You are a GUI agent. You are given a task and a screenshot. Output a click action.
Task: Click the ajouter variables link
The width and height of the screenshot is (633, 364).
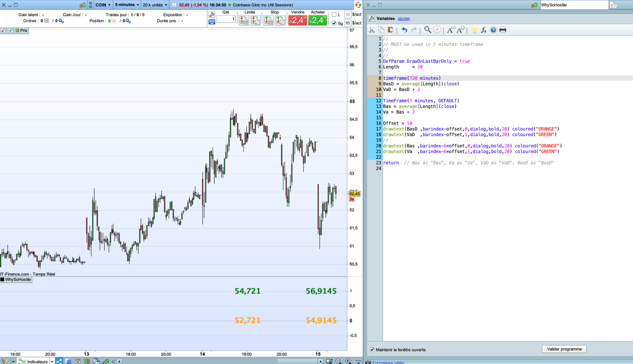coord(404,19)
